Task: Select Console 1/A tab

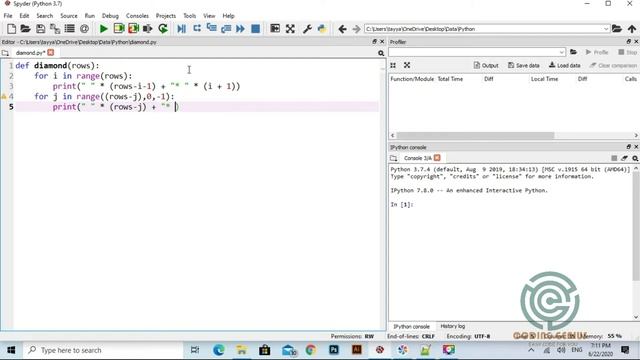Action: tap(418, 158)
